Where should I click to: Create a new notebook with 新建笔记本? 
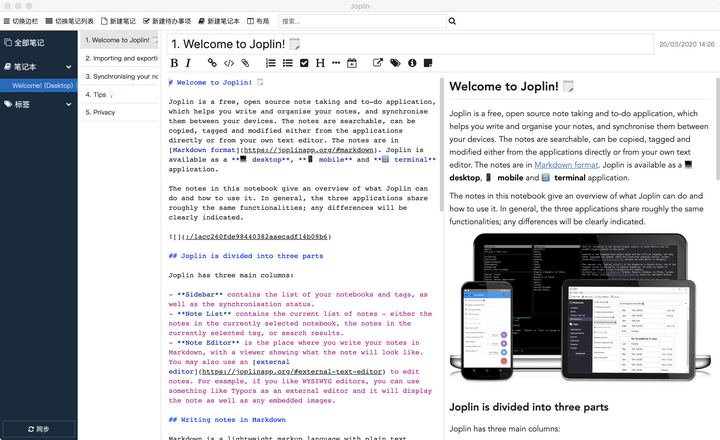pos(219,21)
